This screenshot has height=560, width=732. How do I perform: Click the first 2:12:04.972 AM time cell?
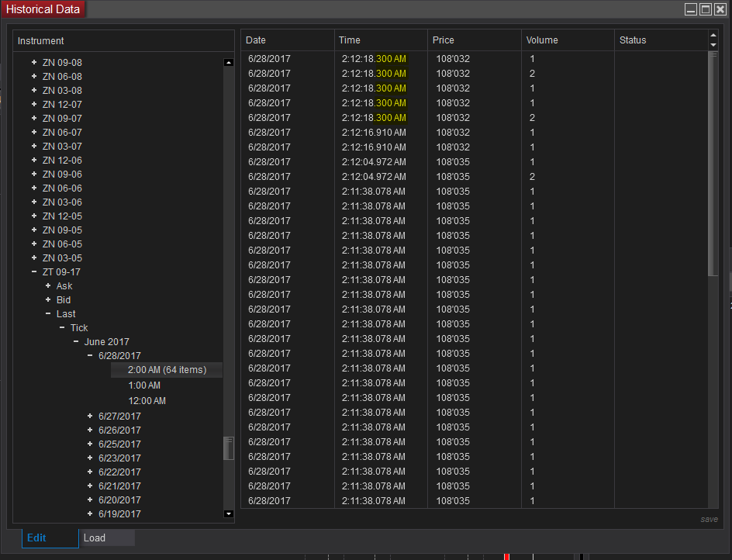click(374, 162)
